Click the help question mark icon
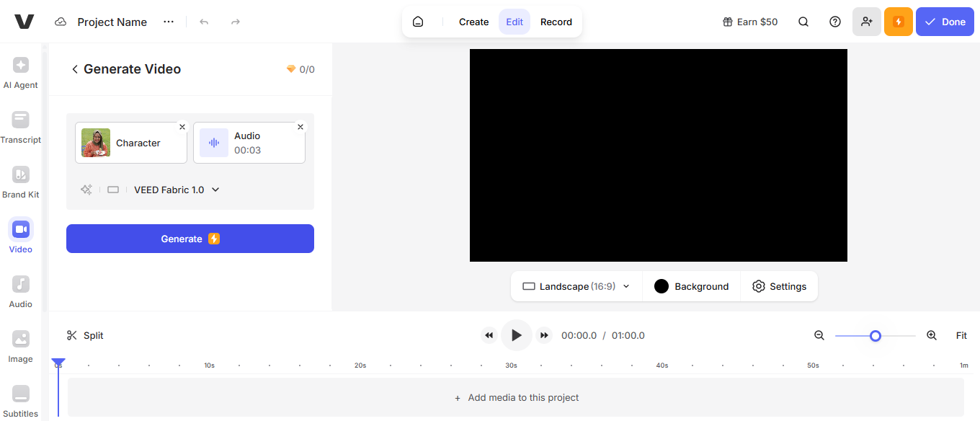Screen dimensions: 980x421 (835, 22)
